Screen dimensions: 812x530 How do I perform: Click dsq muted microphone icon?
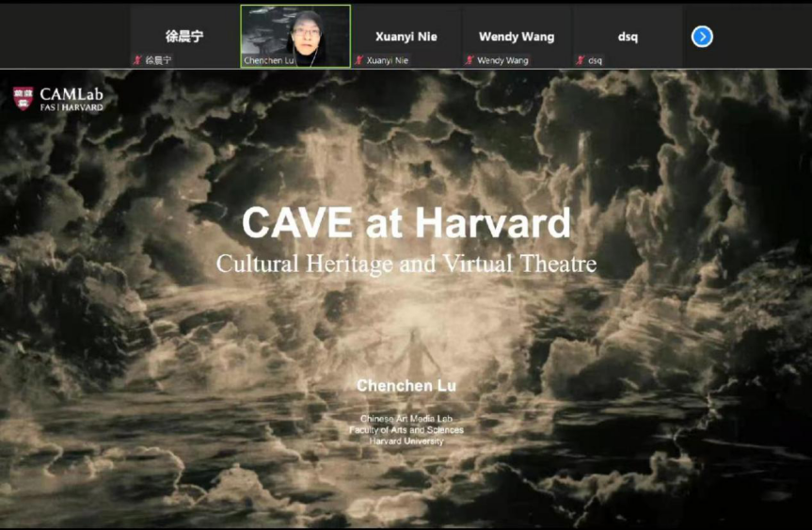(x=580, y=60)
